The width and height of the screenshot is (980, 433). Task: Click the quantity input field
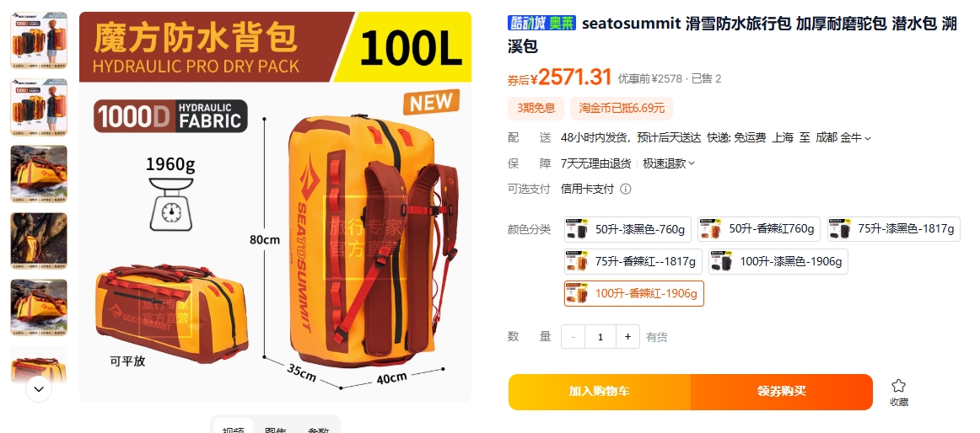click(600, 337)
